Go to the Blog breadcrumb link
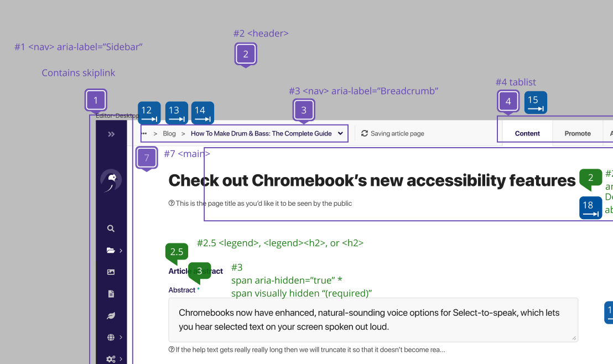Screen dimensions: 613x364 tap(169, 133)
